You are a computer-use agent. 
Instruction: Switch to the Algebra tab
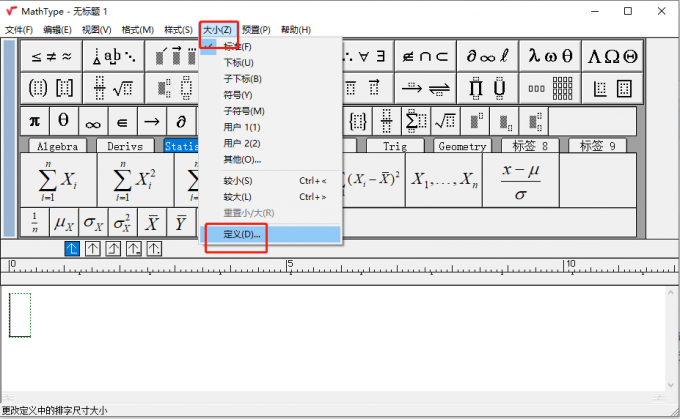tap(57, 146)
